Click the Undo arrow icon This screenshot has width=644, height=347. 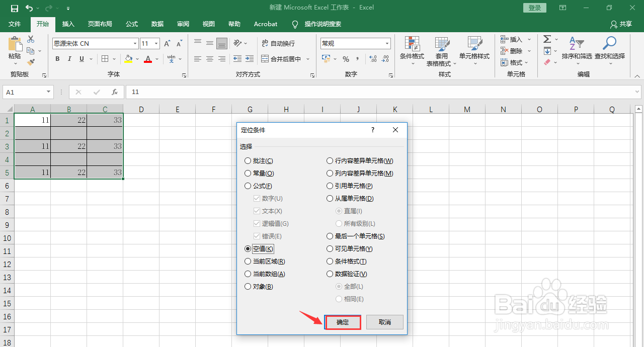[x=29, y=8]
